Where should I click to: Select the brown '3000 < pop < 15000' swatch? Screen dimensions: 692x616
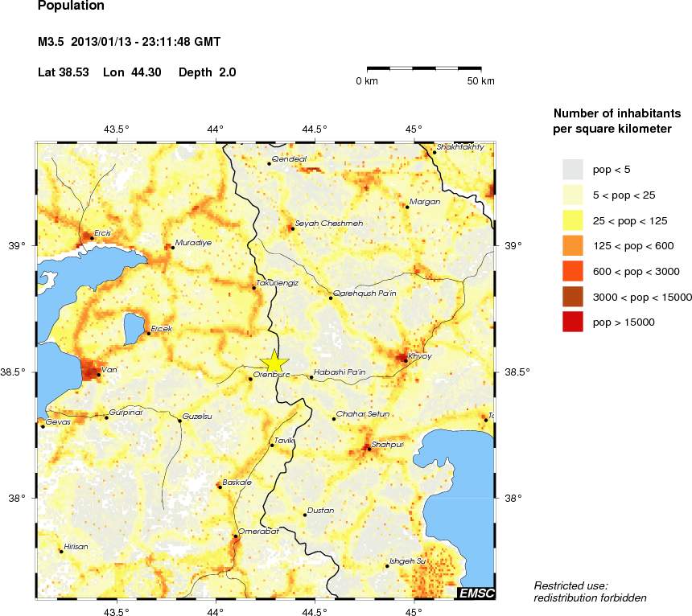tap(572, 297)
